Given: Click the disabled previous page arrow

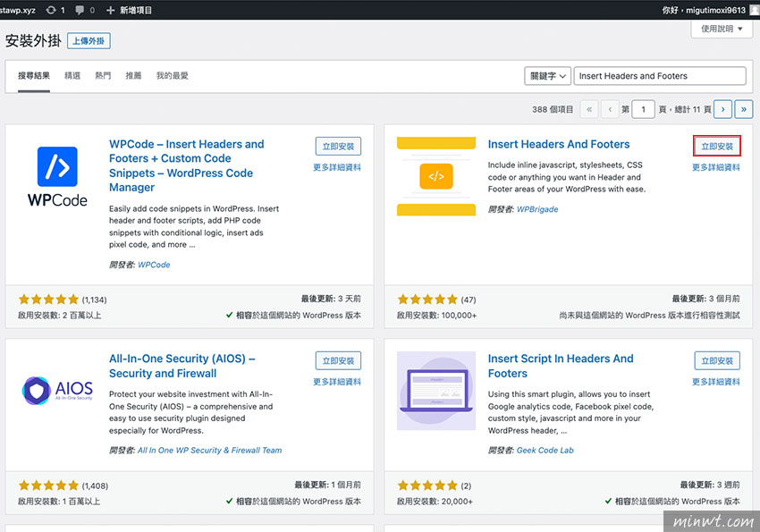Looking at the screenshot, I should coord(610,109).
